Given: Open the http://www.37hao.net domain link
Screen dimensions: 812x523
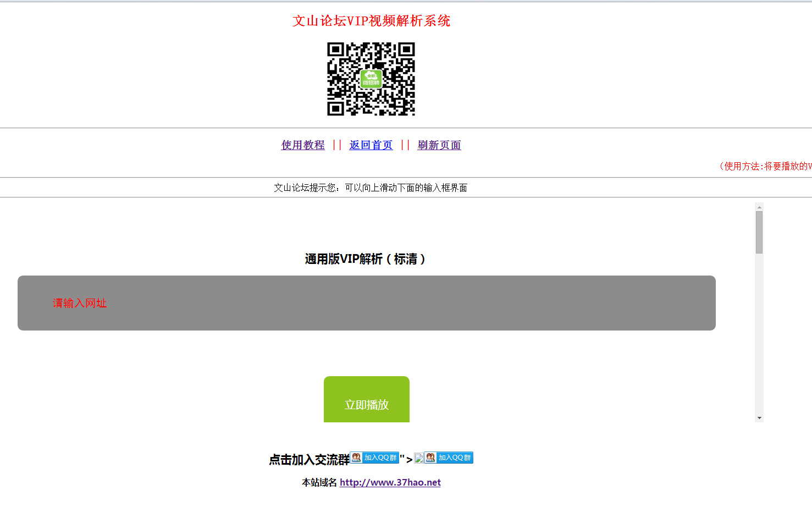Looking at the screenshot, I should (390, 482).
